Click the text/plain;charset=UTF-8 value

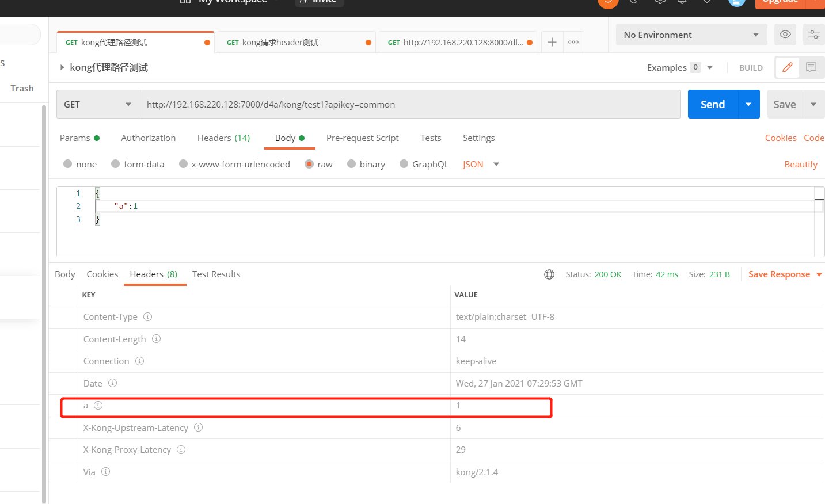[x=505, y=316]
